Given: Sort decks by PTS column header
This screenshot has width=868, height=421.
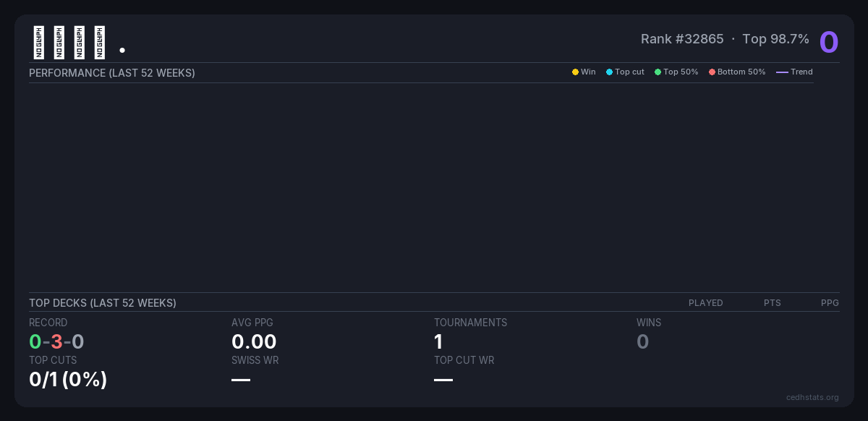Looking at the screenshot, I should point(772,303).
